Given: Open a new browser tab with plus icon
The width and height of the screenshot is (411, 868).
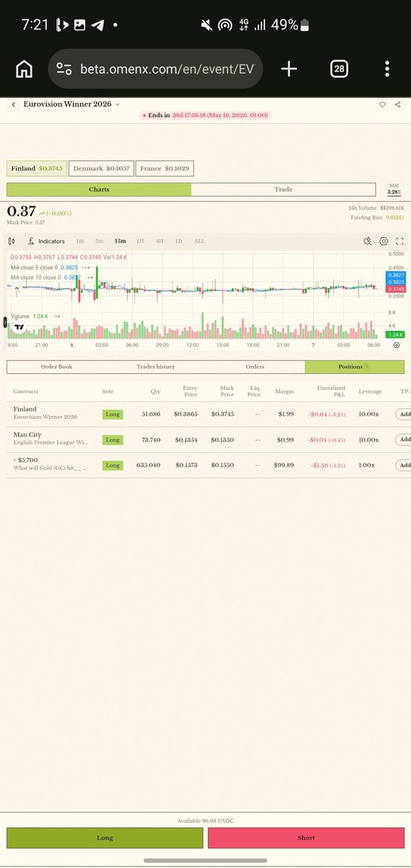Looking at the screenshot, I should (x=289, y=69).
